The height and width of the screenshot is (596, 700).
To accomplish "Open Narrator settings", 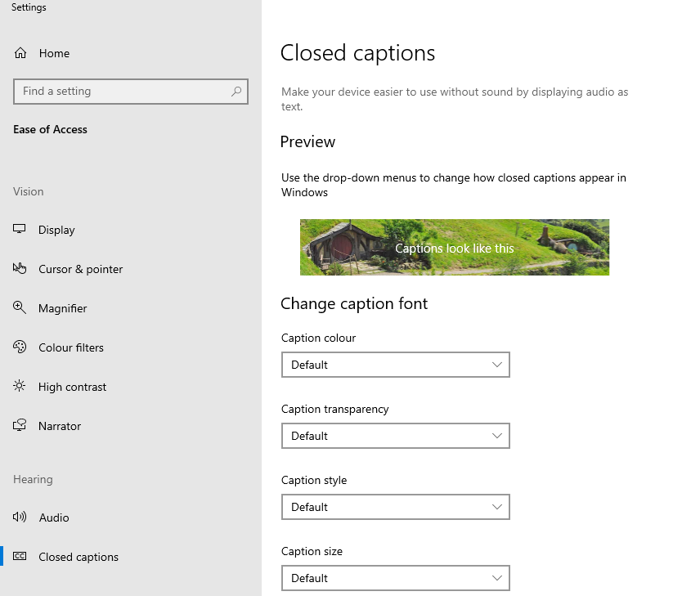I will tap(131, 426).
